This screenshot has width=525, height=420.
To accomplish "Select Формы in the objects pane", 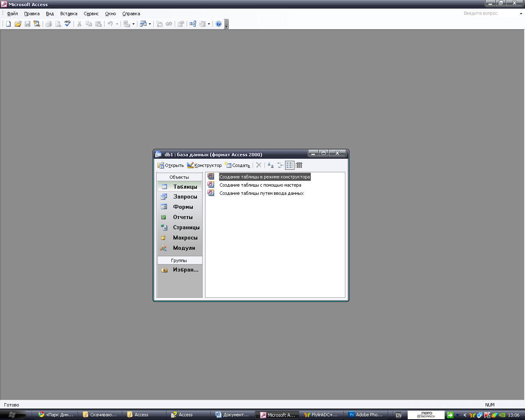I will click(x=180, y=207).
